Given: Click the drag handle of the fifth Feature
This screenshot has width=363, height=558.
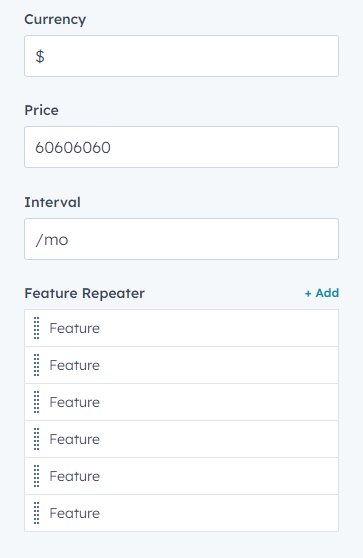Looking at the screenshot, I should pyautogui.click(x=36, y=476).
